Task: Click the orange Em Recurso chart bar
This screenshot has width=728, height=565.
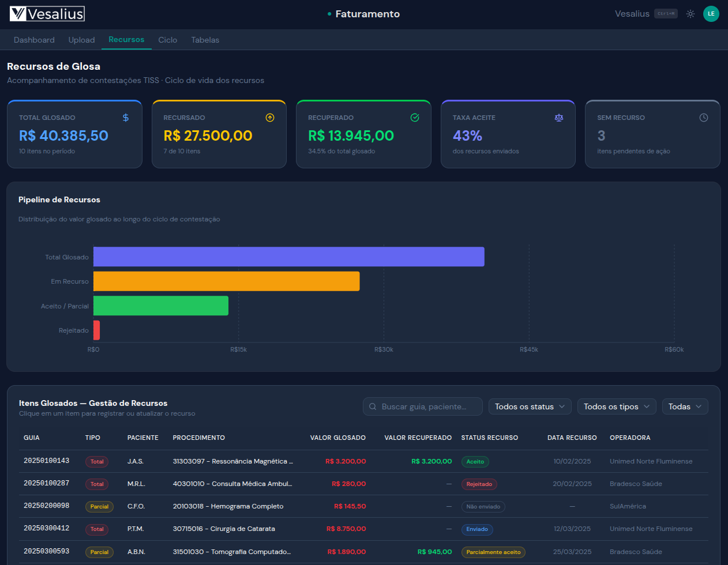Action: coord(226,281)
